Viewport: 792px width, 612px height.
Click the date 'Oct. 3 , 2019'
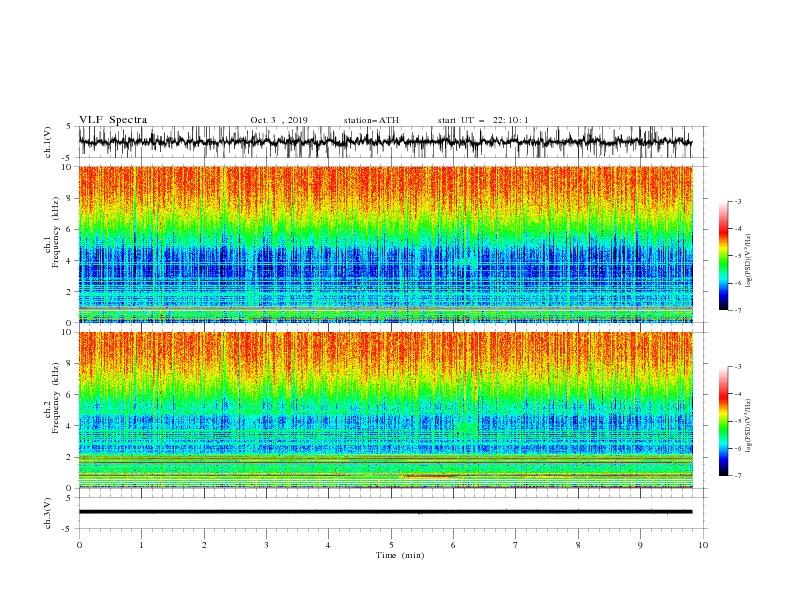click(279, 120)
